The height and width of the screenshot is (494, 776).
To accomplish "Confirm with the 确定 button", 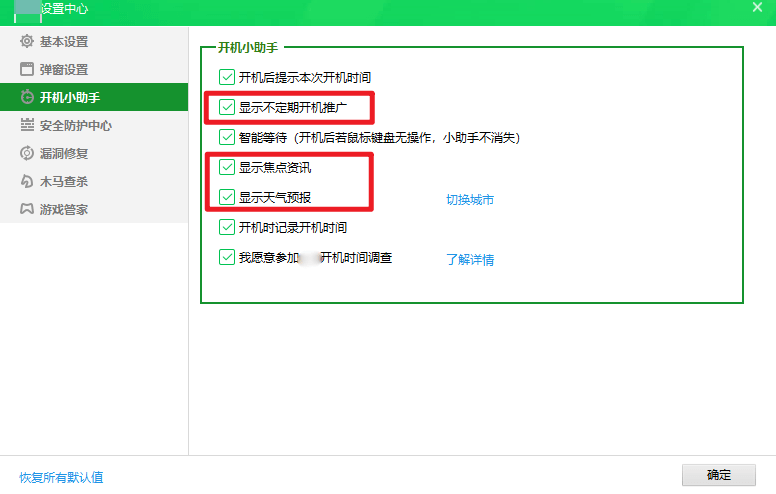I will 719,475.
